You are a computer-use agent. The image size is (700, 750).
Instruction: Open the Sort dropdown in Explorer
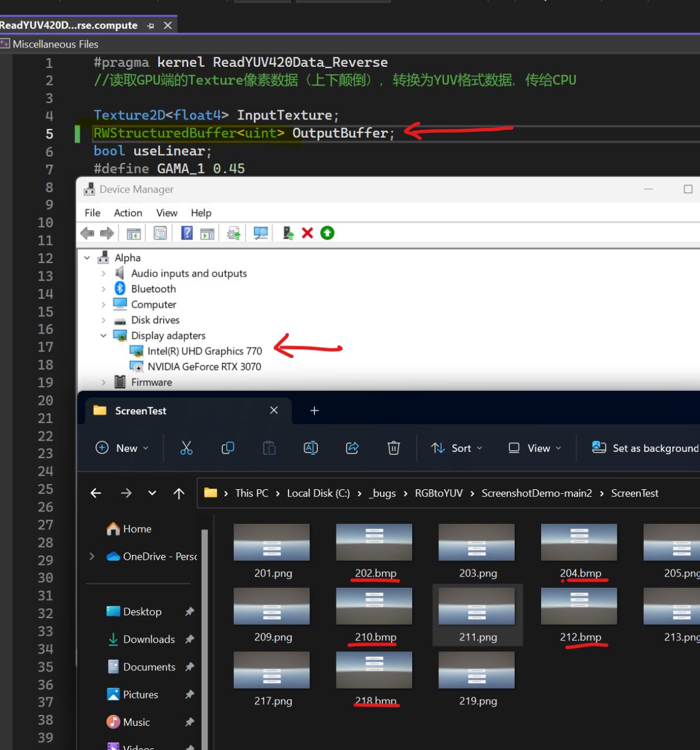click(457, 448)
